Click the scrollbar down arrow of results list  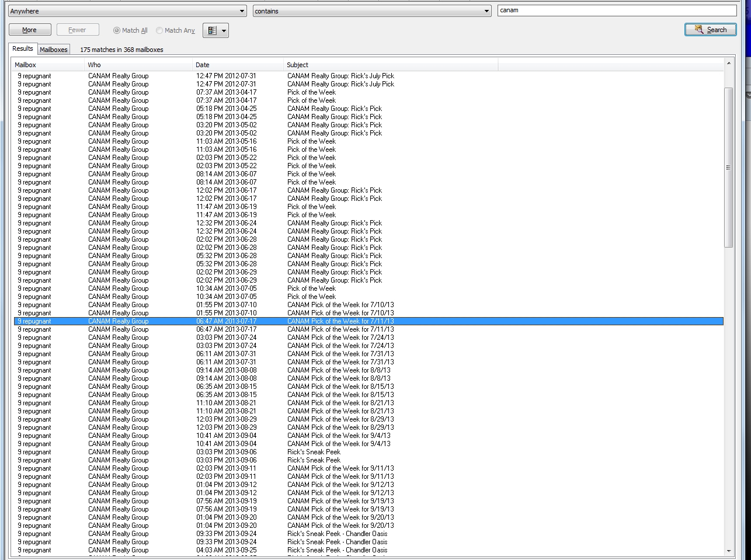click(x=728, y=551)
